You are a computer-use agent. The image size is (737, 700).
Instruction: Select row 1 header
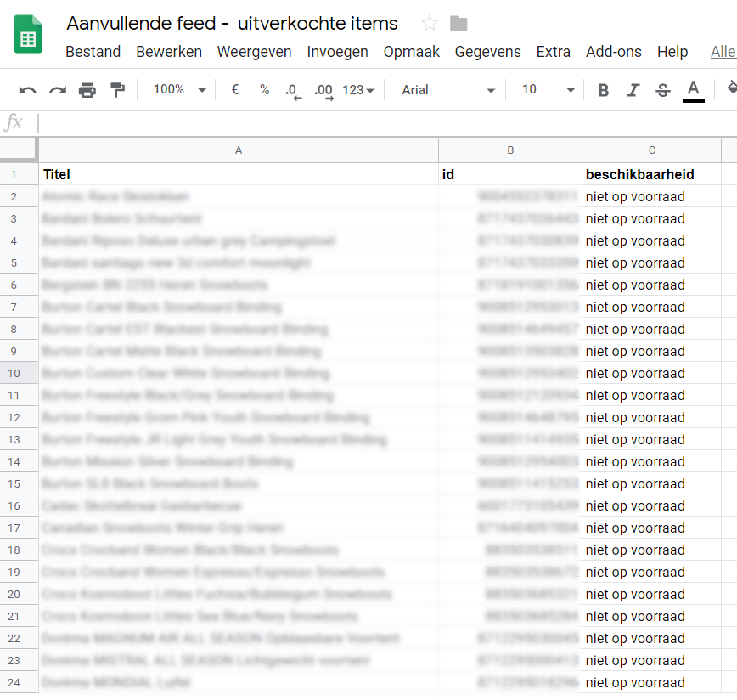click(x=19, y=174)
